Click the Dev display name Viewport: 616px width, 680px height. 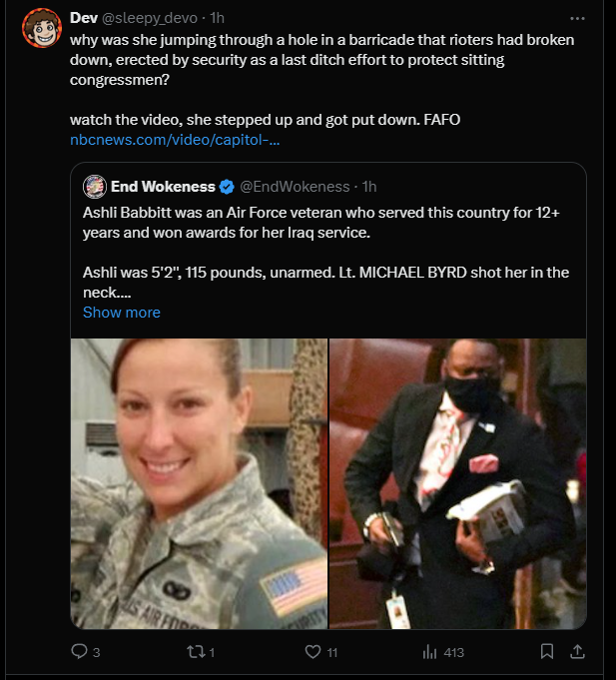pos(84,18)
